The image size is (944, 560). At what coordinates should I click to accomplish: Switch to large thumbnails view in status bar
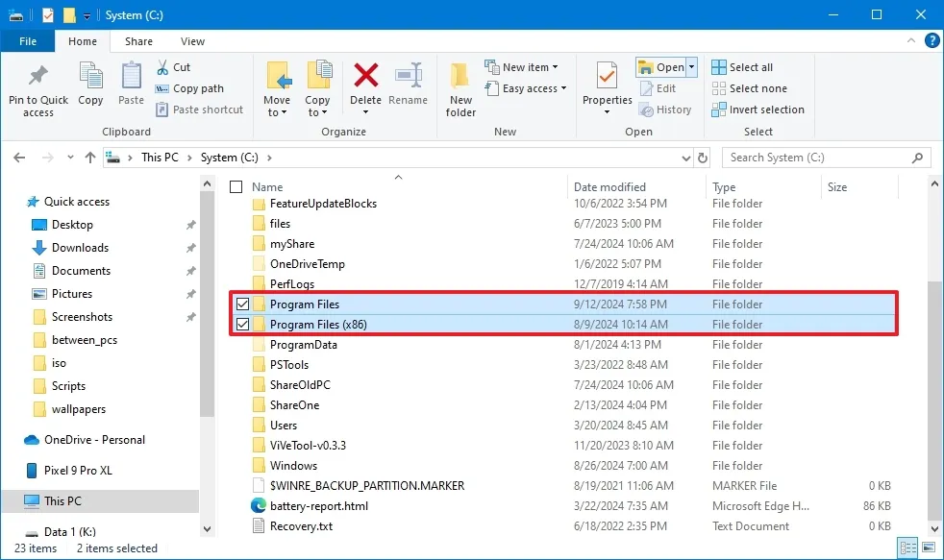click(x=929, y=548)
